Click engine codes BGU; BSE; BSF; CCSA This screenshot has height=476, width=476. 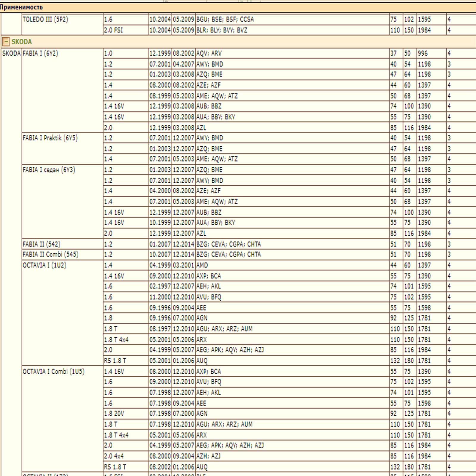[x=225, y=20]
